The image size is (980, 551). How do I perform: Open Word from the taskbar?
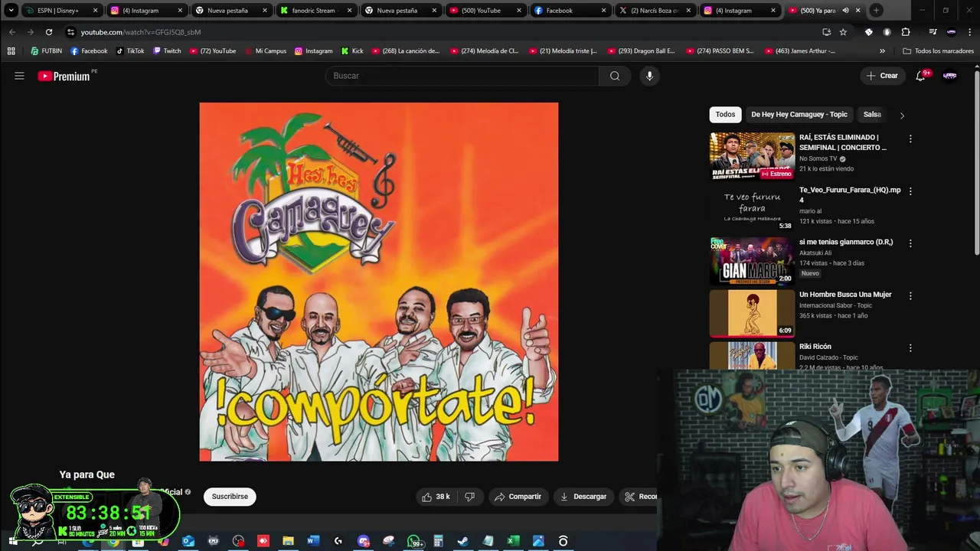pyautogui.click(x=313, y=541)
